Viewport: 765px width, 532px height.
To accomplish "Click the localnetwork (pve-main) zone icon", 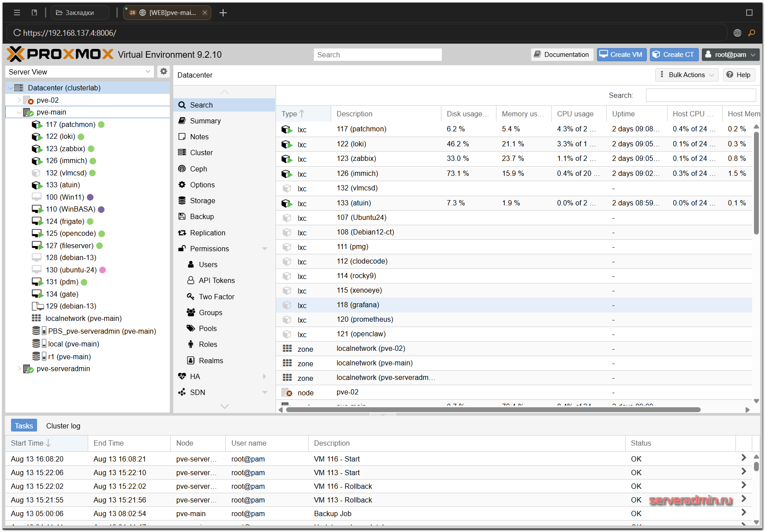I will click(36, 318).
